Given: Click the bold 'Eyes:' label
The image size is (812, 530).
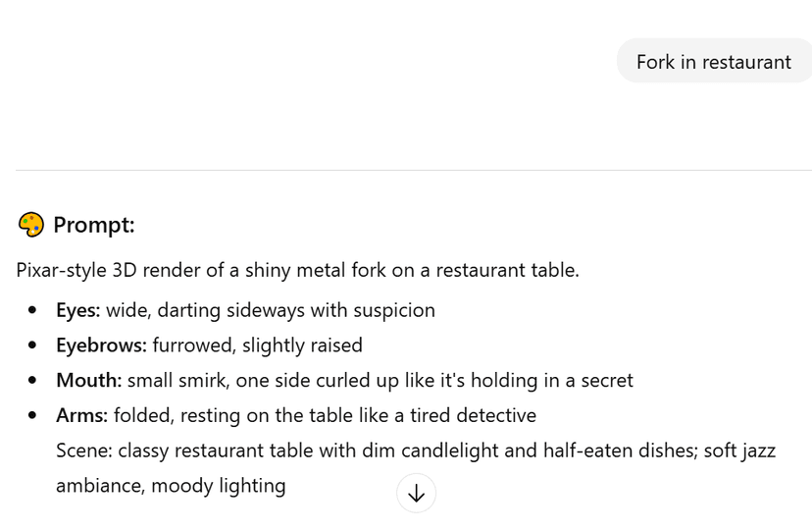Looking at the screenshot, I should 78,310.
